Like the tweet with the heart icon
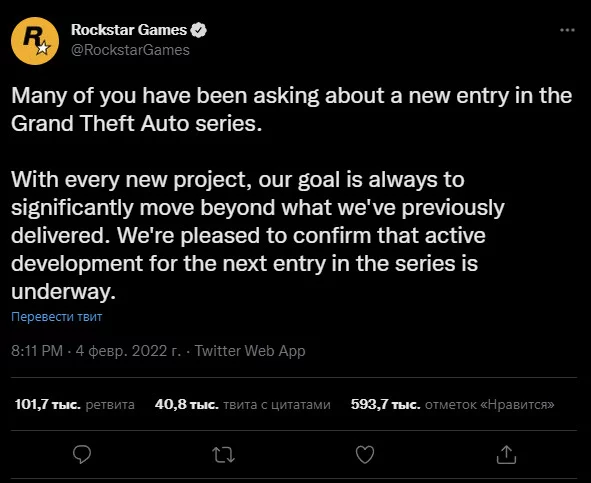 tap(365, 454)
